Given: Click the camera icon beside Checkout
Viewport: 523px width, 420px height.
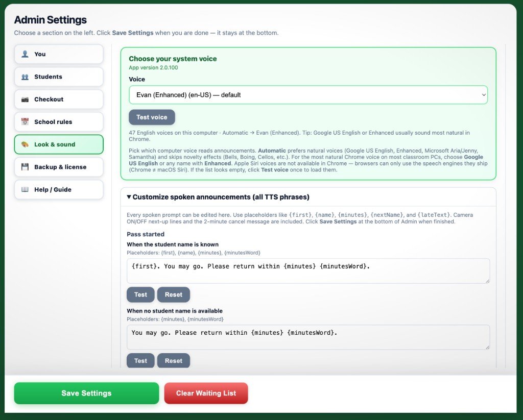Looking at the screenshot, I should [25, 100].
